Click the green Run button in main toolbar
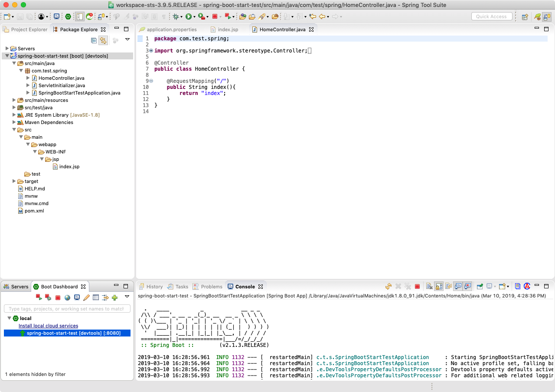 pos(189,16)
